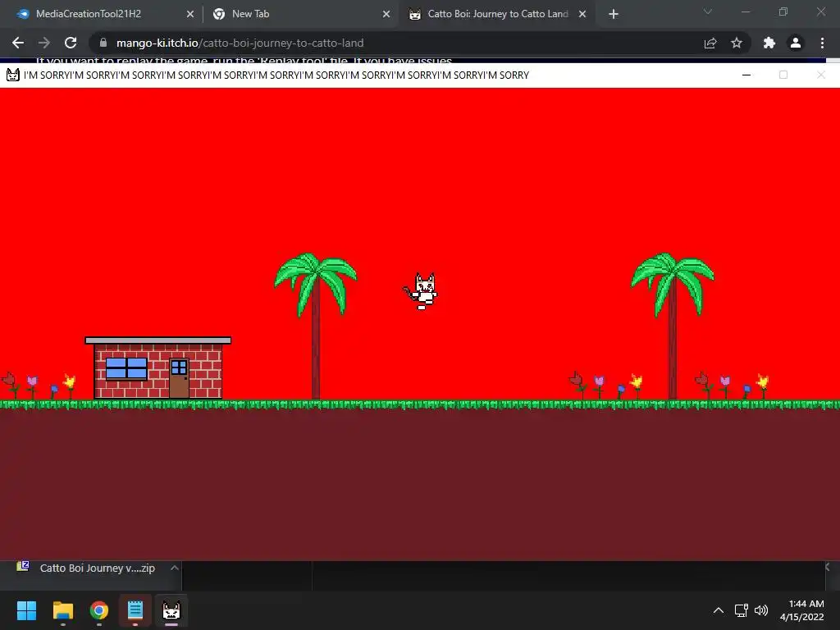Reload the current page
The image size is (840, 630).
tap(71, 43)
